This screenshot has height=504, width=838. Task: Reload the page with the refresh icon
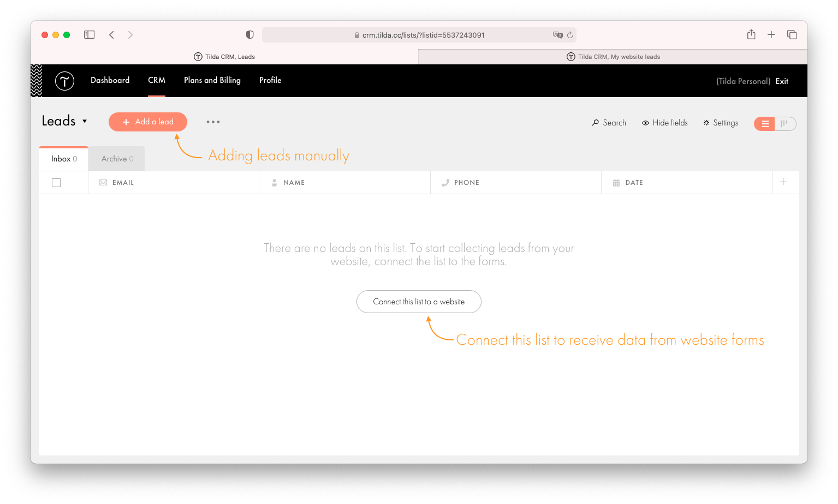570,35
